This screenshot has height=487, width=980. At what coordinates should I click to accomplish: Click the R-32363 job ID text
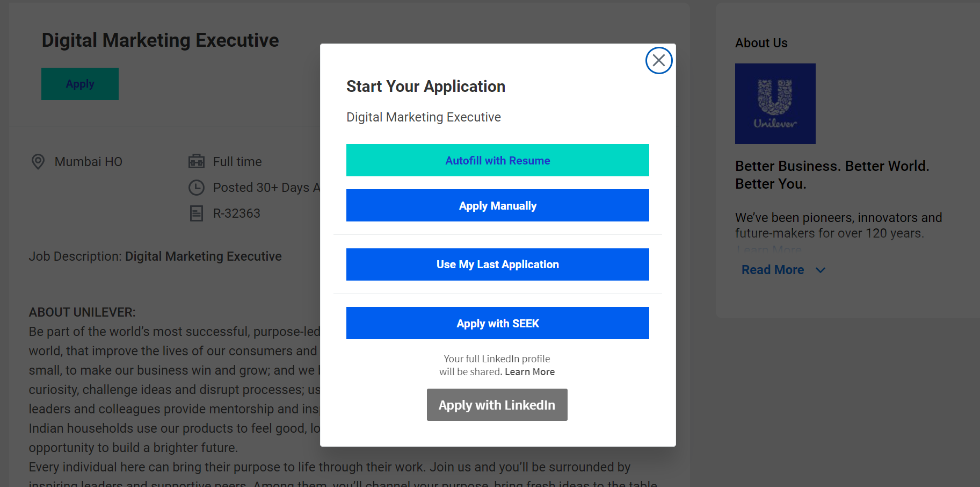236,213
